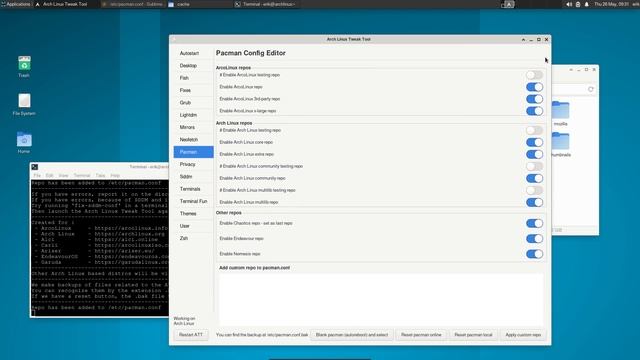This screenshot has width=640, height=360.
Task: Open the Fish section in the sidebar
Action: 193,78
